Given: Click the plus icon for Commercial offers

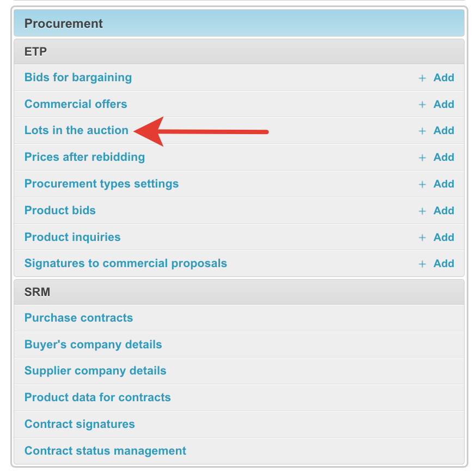Looking at the screenshot, I should tap(422, 105).
